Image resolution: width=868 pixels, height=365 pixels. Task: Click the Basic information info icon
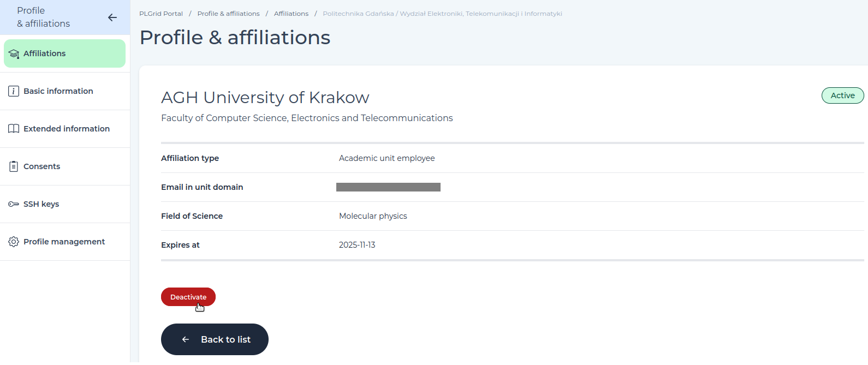pyautogui.click(x=14, y=91)
